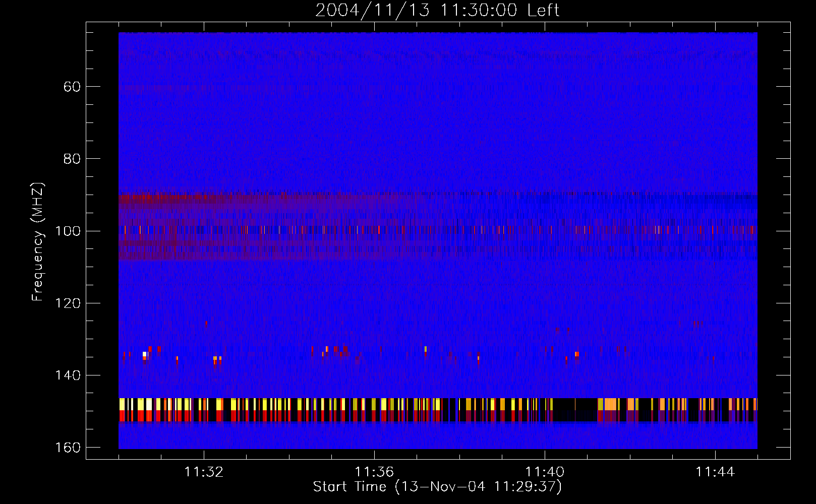The height and width of the screenshot is (504, 816).
Task: Select the 'Frequency (MHZ)' axis label
Action: pos(38,241)
